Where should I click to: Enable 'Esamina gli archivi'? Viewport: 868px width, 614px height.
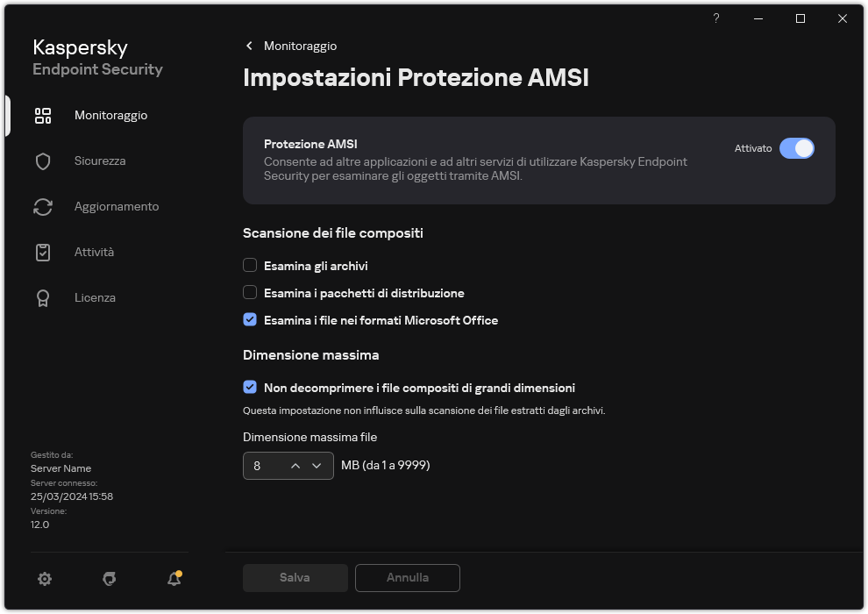(x=250, y=265)
